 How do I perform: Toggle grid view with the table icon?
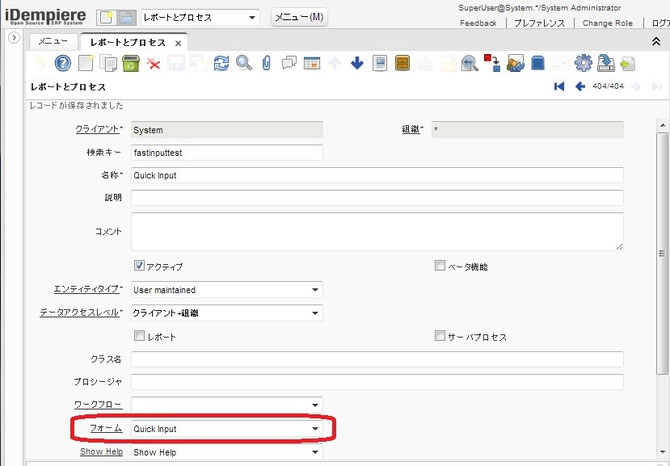(x=312, y=63)
